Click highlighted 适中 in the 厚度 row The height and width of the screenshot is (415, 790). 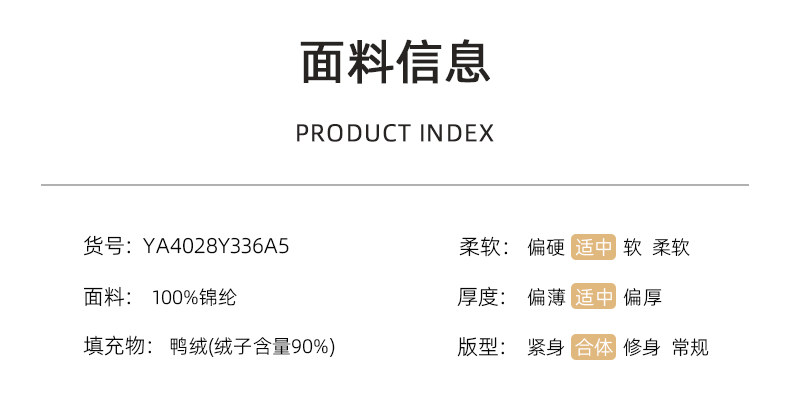click(593, 297)
